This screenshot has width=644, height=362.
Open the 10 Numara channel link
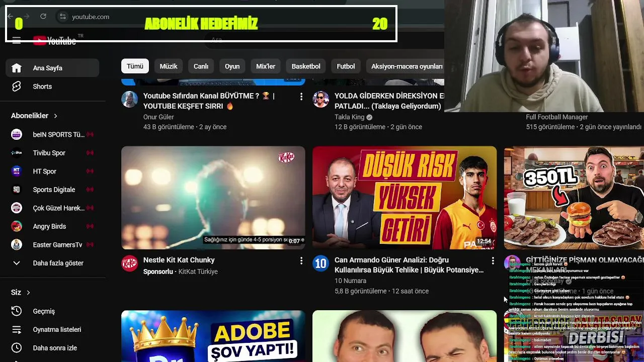pyautogui.click(x=350, y=281)
